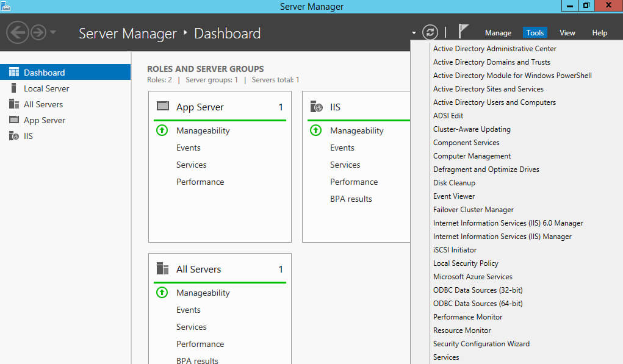Open Failover Cluster Manager
This screenshot has height=364, width=623.
474,210
